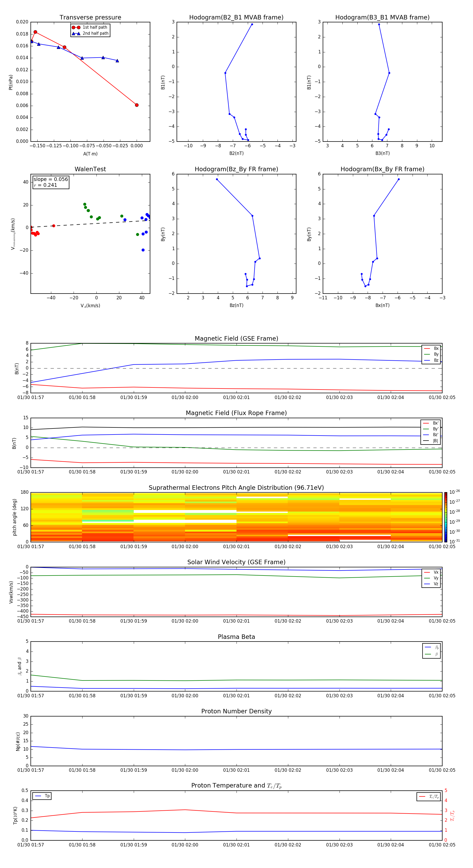Toggle |B| entry in Flux Rope Frame legend
473x868 pixels.
[431, 441]
